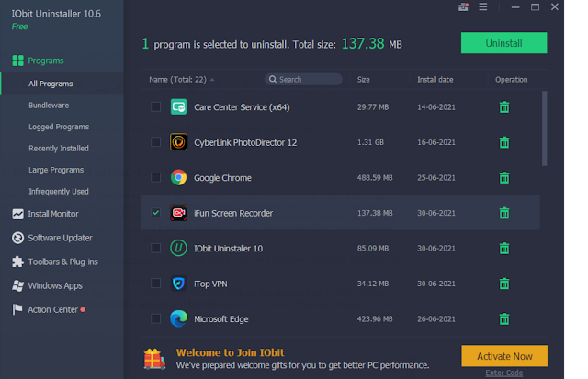Tick the Google Chrome checkbox
The height and width of the screenshot is (379, 588).
click(155, 177)
